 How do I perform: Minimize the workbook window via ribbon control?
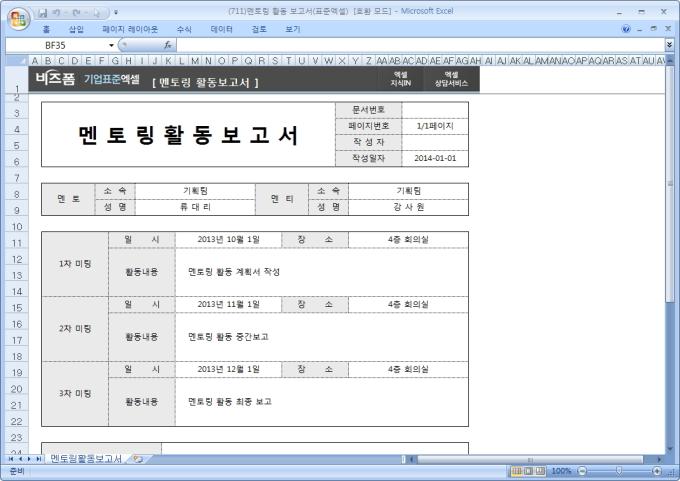tap(640, 29)
